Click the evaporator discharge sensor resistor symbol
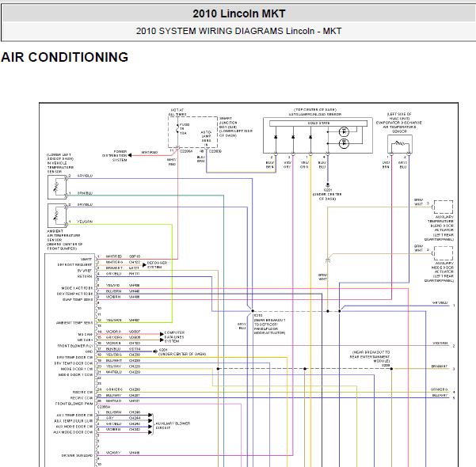Viewport: 476px width, 467px height. pos(400,143)
